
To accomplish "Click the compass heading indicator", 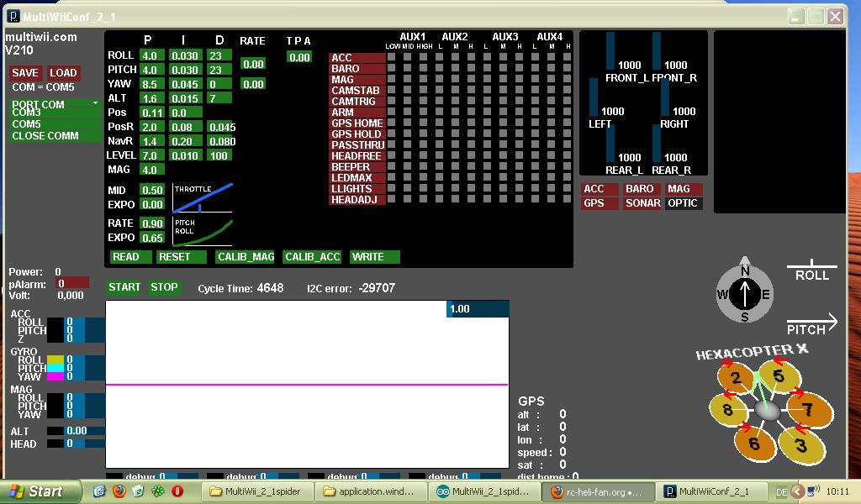I will click(744, 293).
